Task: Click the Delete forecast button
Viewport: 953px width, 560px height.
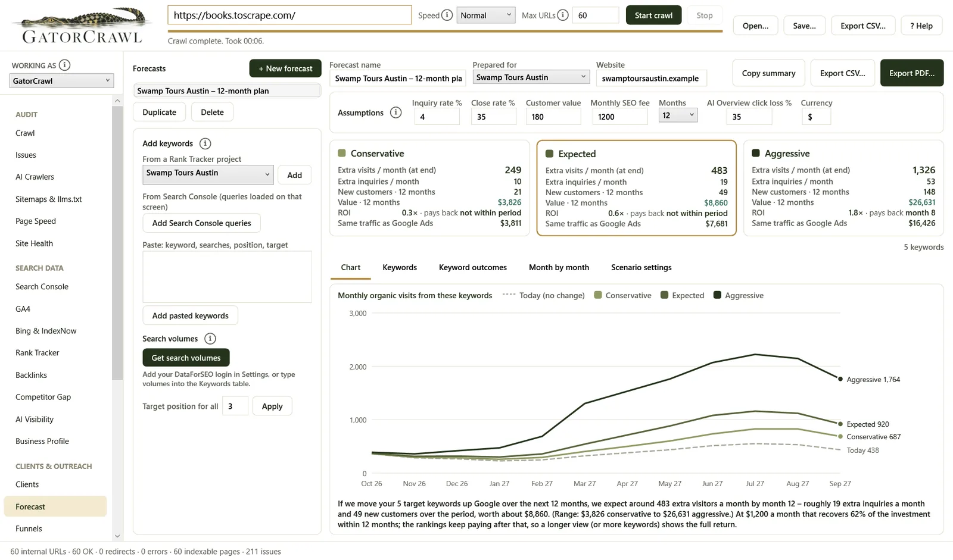Action: pos(212,112)
